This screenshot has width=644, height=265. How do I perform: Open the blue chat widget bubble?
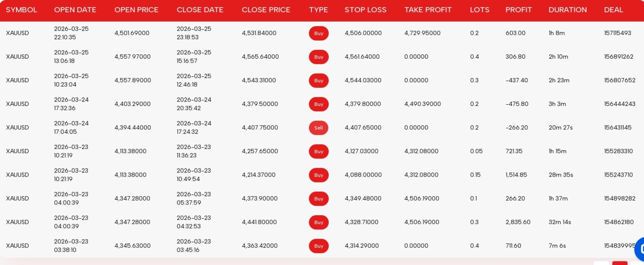click(x=640, y=249)
